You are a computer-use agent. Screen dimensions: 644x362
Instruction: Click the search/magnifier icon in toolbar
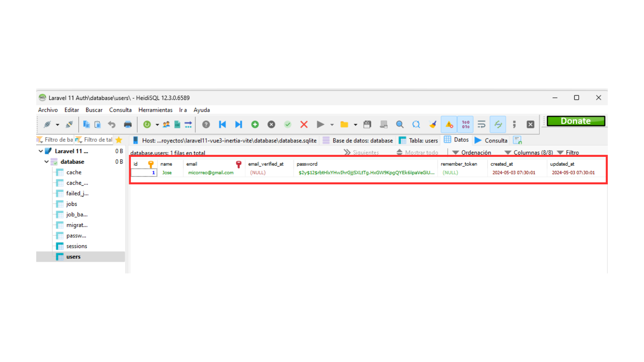coord(400,124)
